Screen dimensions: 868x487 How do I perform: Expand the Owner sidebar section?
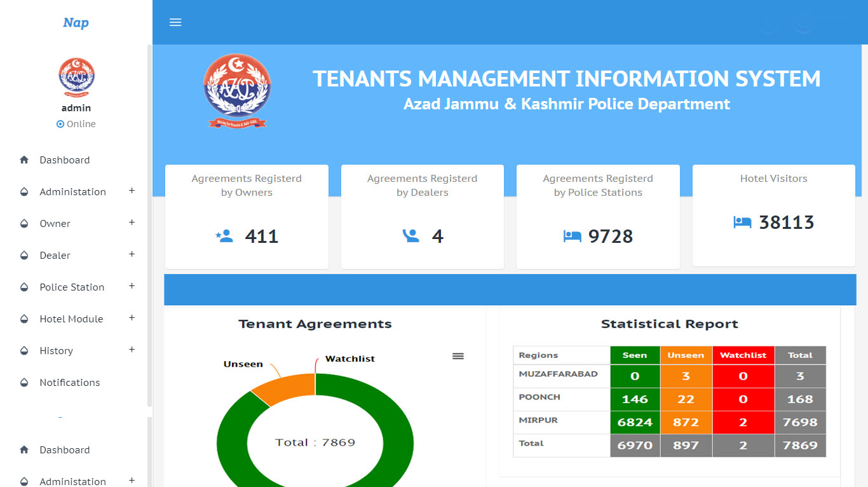pos(132,223)
